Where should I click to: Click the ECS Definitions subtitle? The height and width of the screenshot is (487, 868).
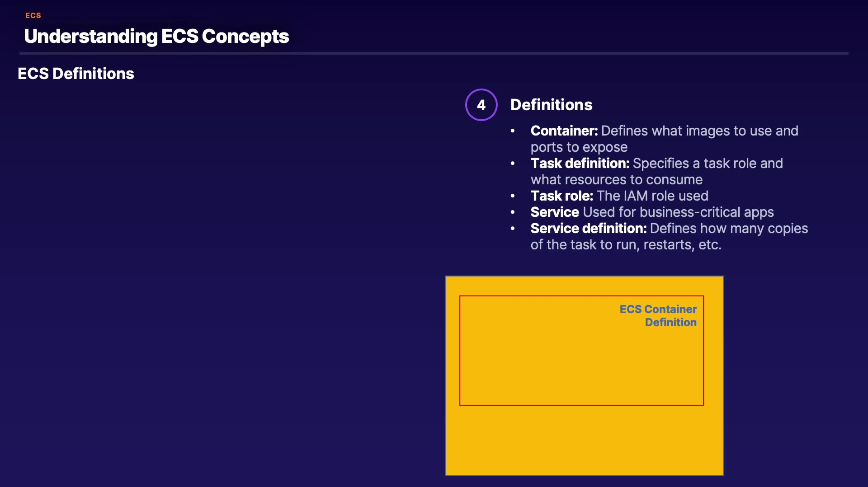pyautogui.click(x=76, y=74)
